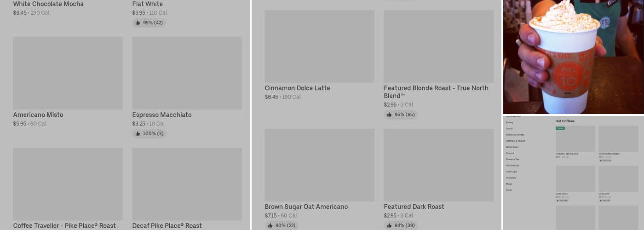
Task: Open the whipped-cream pumpkin latte cup photo
Action: coord(573,57)
